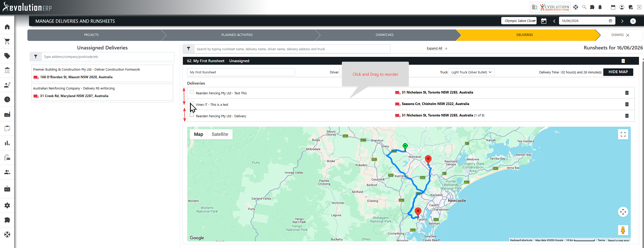Open the price tag sidebar icon
This screenshot has height=248, width=644.
coord(7,56)
